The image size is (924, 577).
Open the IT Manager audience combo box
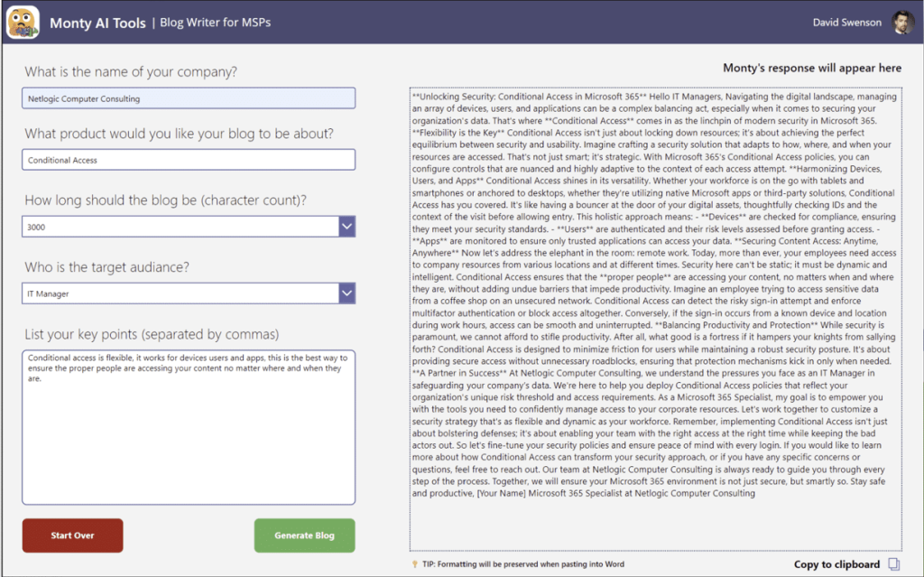tap(180, 293)
